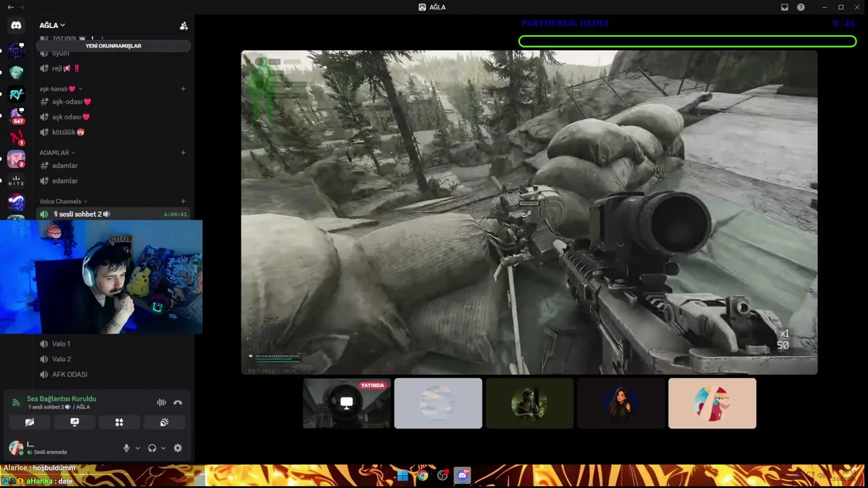Click the webcam overlay of the streamer
868x488 pixels.
[101, 277]
